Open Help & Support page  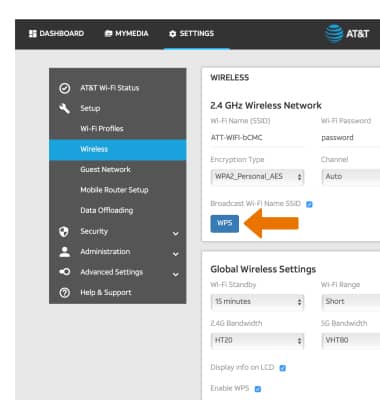click(x=118, y=292)
